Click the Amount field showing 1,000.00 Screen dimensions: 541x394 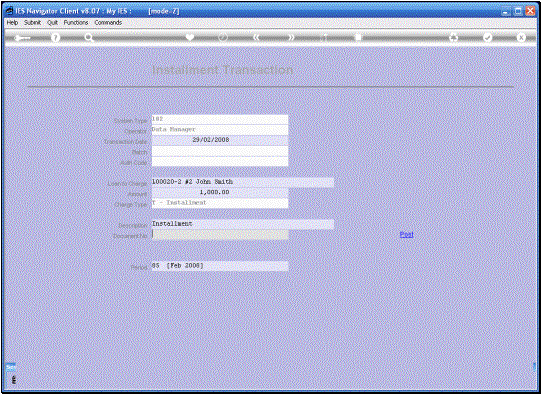click(220, 193)
